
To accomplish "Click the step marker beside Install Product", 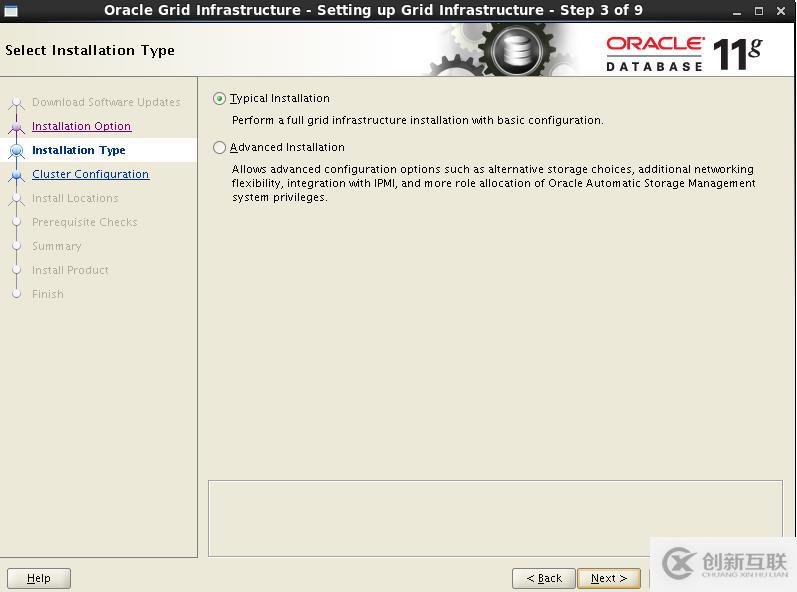I will tap(17, 270).
